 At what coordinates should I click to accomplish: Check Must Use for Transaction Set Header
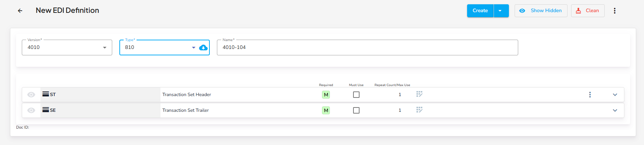pos(356,95)
